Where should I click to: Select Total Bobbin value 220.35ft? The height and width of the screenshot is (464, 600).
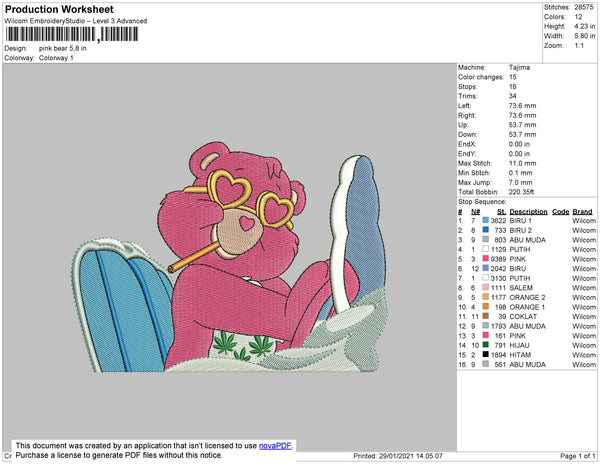click(x=521, y=192)
